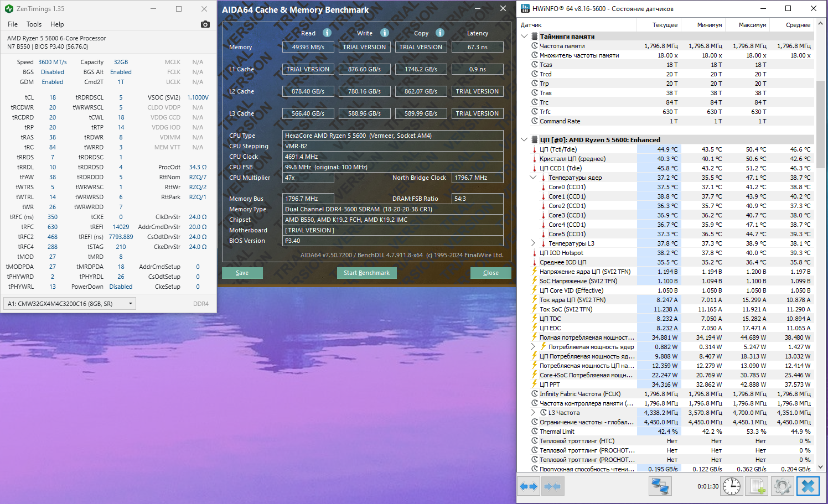Click the VSOC (SVI2) value 1.1000V
828x504 pixels.
point(198,97)
